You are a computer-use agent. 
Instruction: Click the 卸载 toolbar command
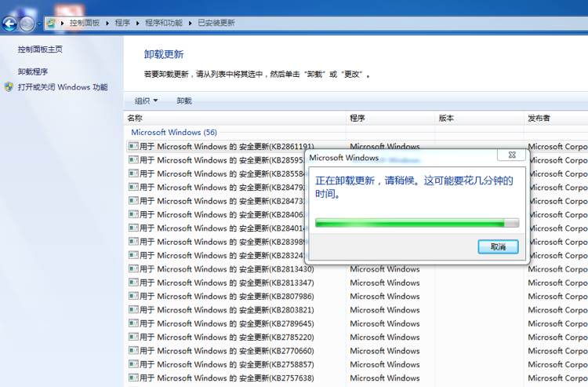(x=184, y=100)
